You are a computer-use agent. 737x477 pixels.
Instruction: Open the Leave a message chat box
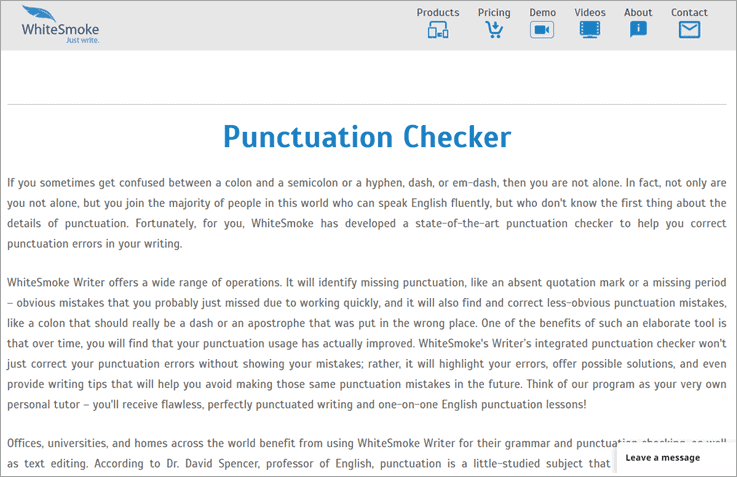674,459
